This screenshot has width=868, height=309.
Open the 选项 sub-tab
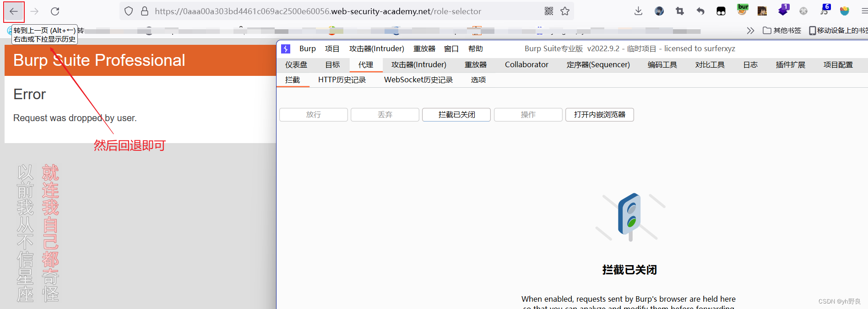[x=478, y=80]
